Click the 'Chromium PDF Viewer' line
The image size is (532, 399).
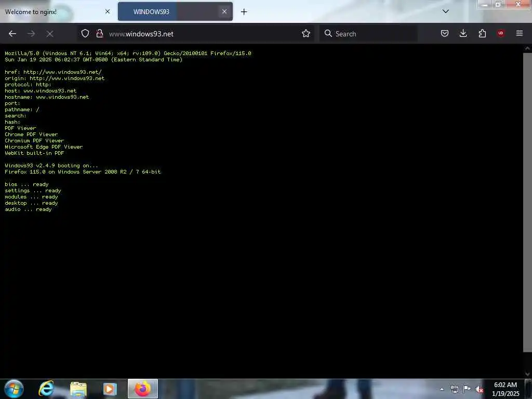[x=34, y=140]
